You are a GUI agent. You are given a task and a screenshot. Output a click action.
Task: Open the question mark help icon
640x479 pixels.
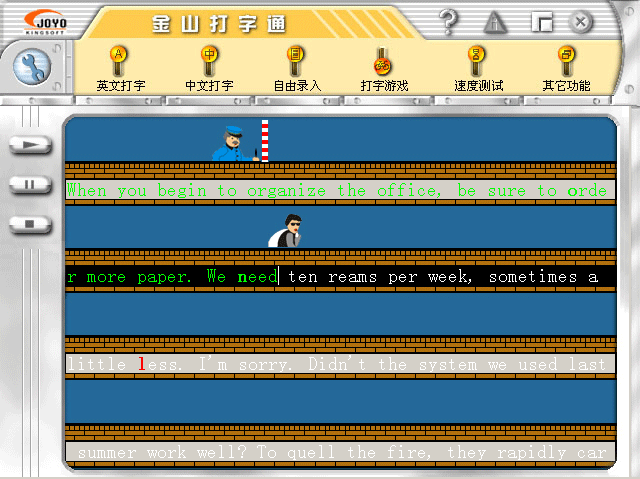click(x=449, y=21)
